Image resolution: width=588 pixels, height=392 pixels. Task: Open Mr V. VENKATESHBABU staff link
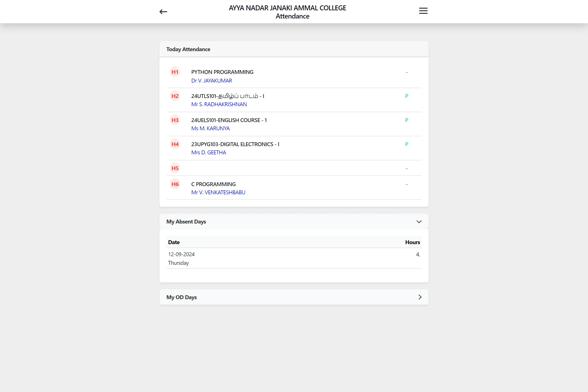point(218,192)
